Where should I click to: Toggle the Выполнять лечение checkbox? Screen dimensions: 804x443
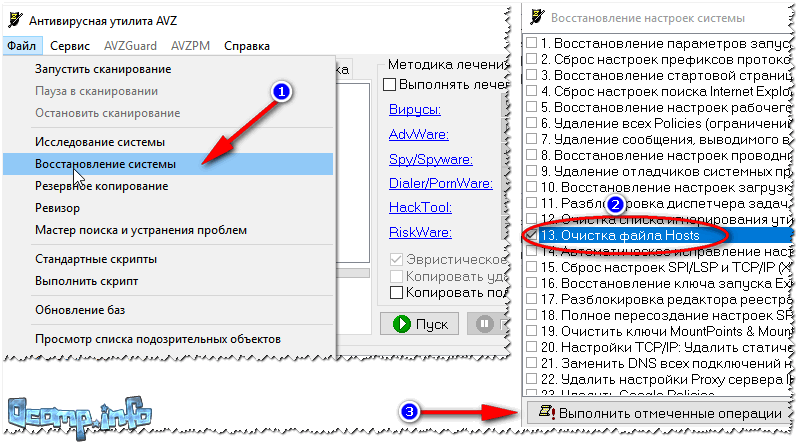[390, 84]
